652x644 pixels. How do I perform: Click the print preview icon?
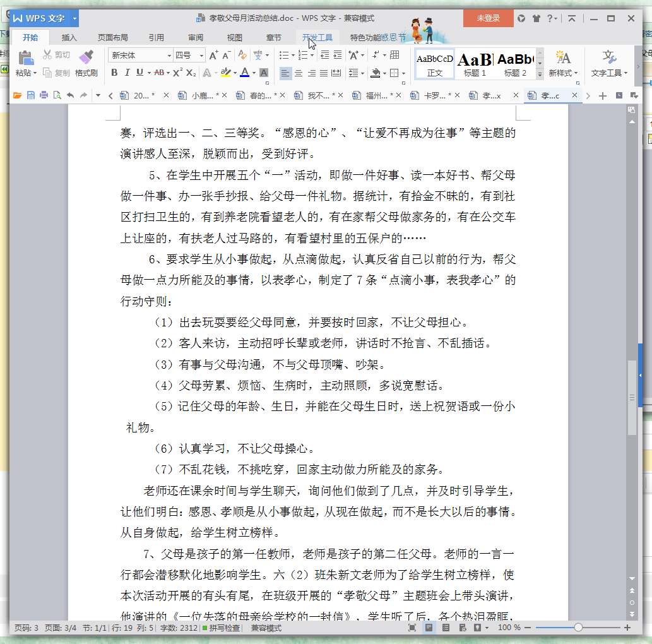[57, 95]
